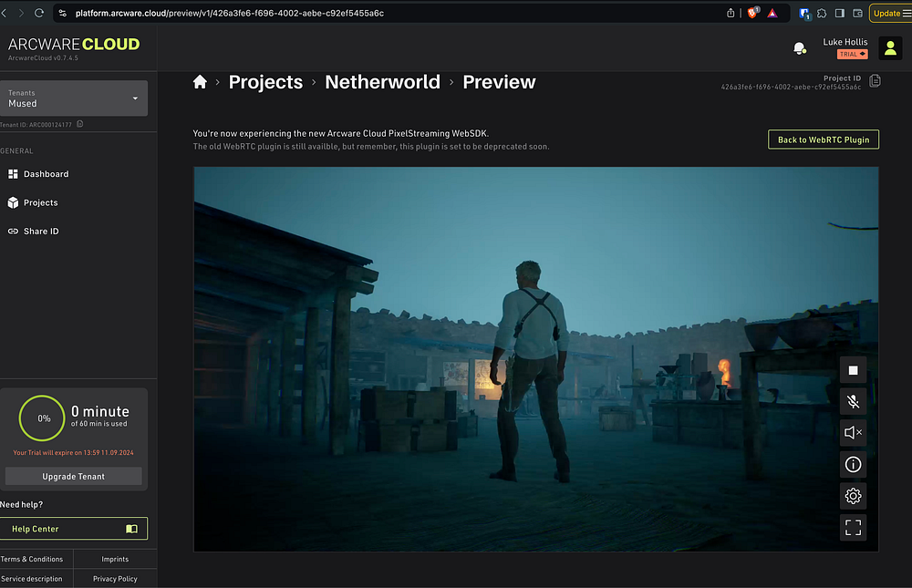Screen dimensions: 912x588
Task: Select the trial expiry notice text
Action: (73, 452)
